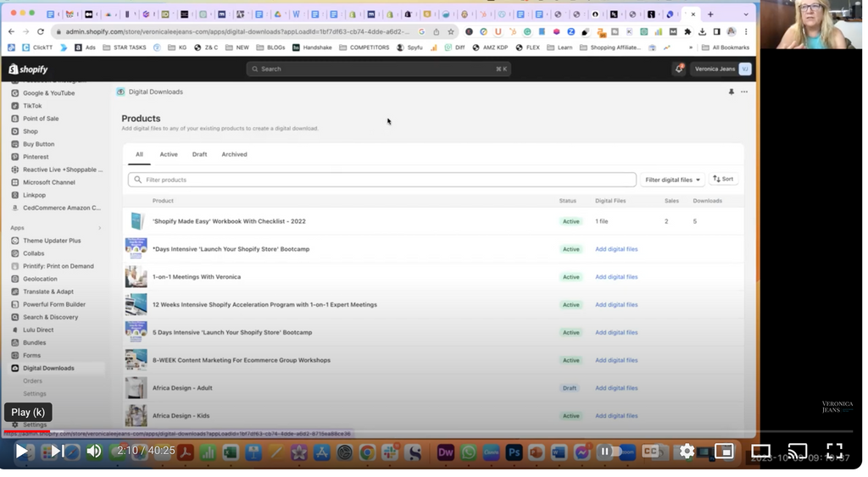The image size is (868, 477).
Task: Expand the Apps section chevron
Action: (x=99, y=228)
